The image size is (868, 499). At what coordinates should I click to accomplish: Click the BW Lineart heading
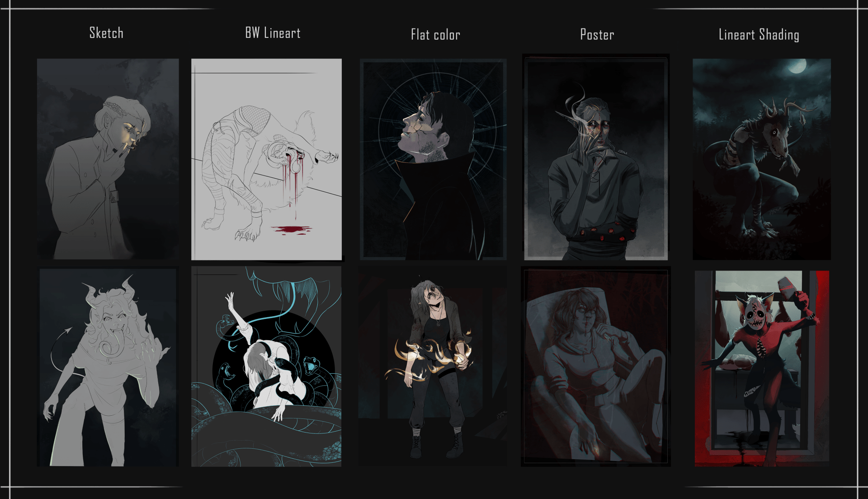coord(273,33)
